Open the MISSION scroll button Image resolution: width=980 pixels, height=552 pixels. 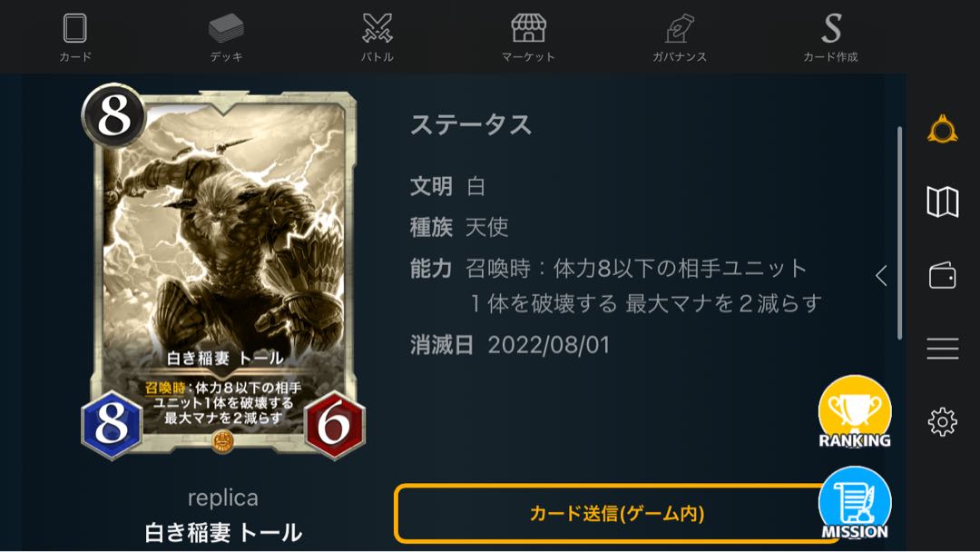[855, 503]
